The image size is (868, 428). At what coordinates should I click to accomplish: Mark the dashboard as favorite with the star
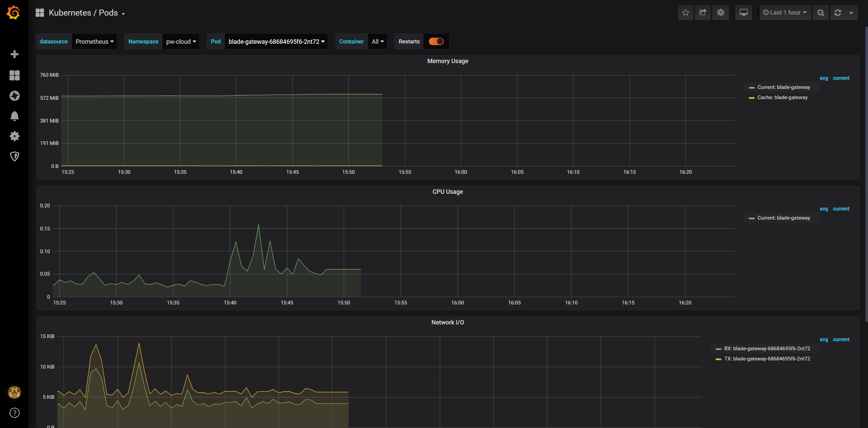click(685, 13)
